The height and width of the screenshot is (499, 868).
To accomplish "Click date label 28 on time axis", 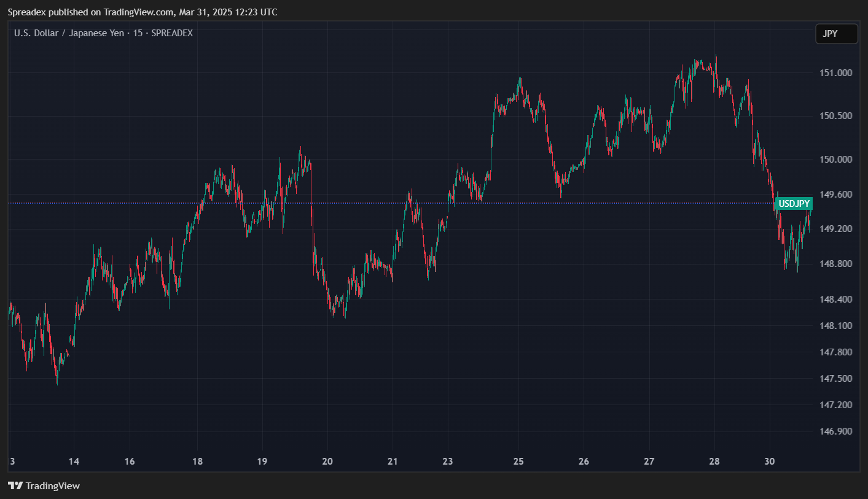I will [x=714, y=462].
